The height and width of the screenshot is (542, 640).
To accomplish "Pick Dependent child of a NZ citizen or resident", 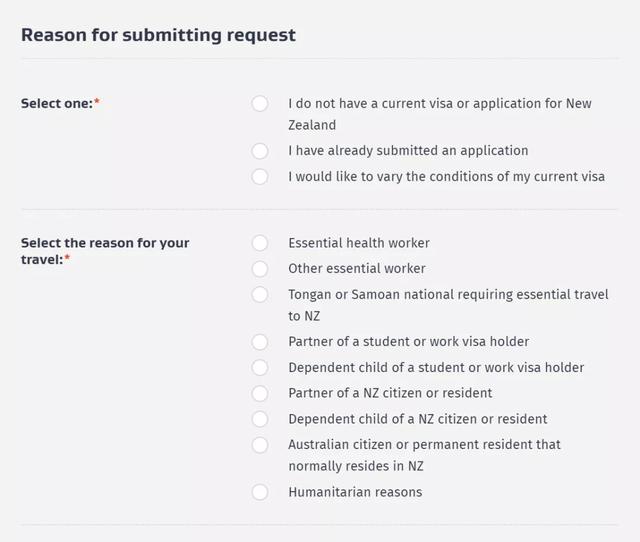I will pos(260,419).
